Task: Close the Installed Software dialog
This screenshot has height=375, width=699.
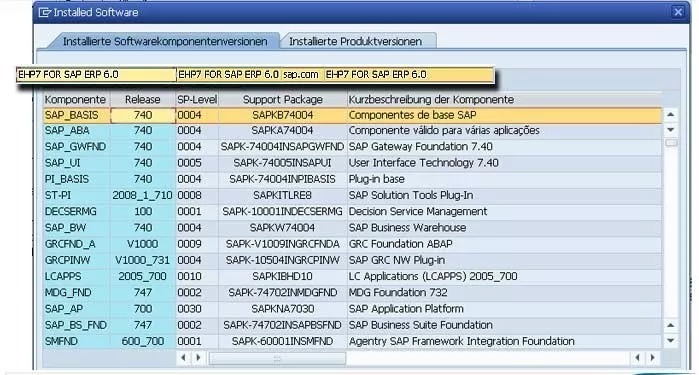Action: coord(678,12)
